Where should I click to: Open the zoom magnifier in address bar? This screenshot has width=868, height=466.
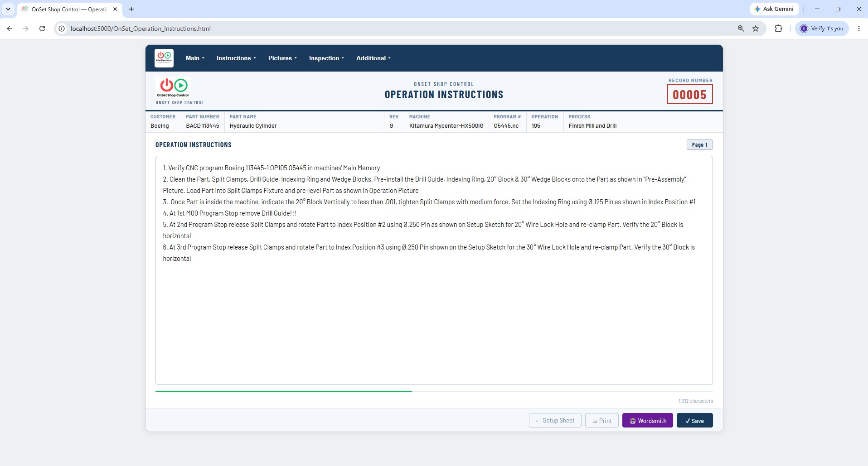pyautogui.click(x=741, y=29)
